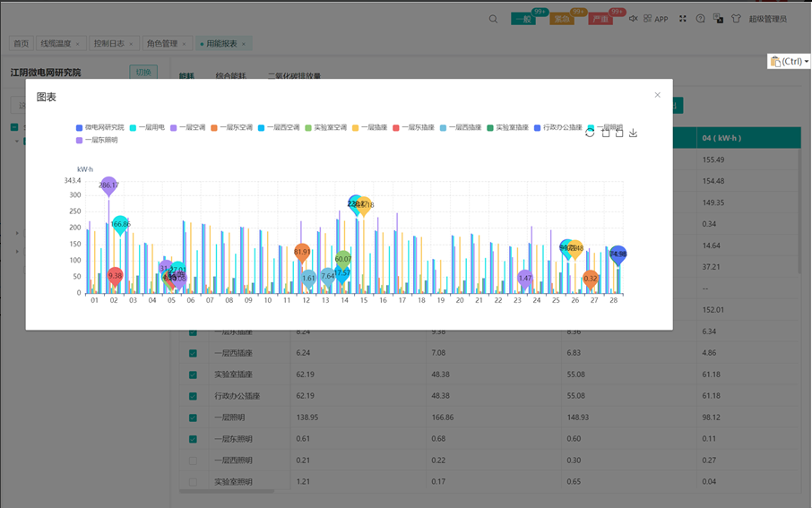Toggle the 微电网研究院 legend series

[x=100, y=127]
